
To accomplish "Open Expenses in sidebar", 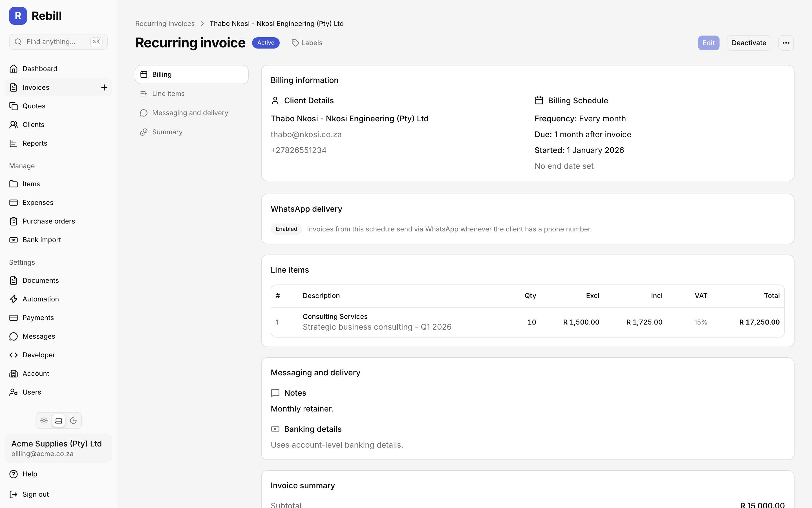I will [58, 203].
